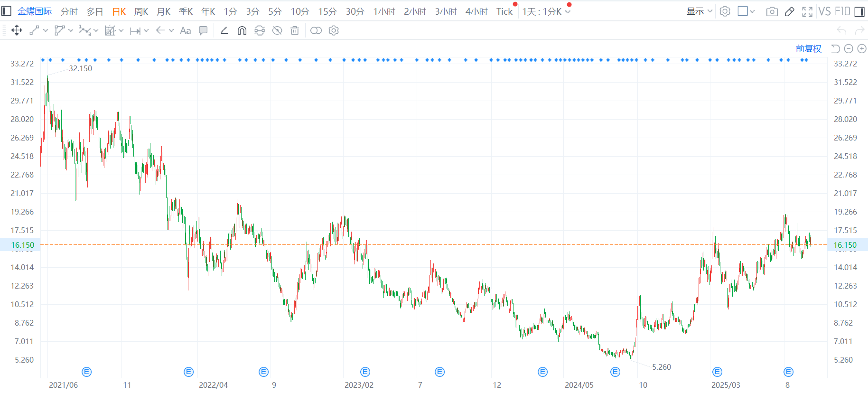The height and width of the screenshot is (393, 868).
Task: Switch to 分时 intraday tab
Action: pos(69,11)
